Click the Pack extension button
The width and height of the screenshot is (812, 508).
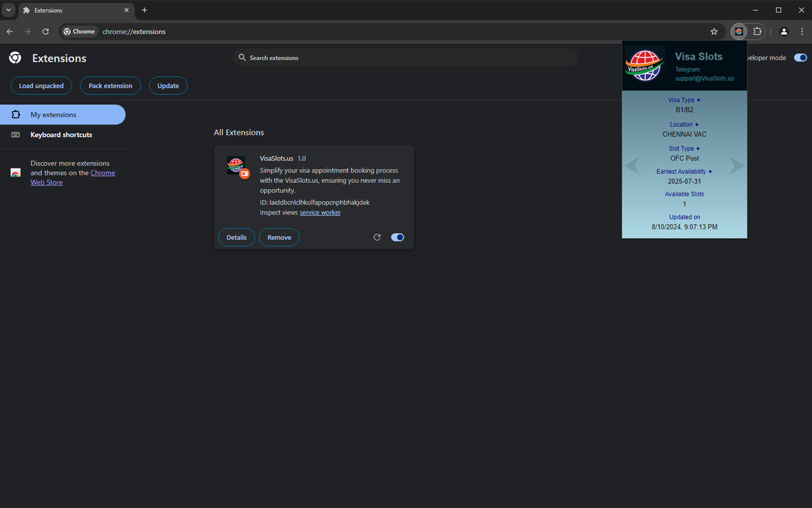click(110, 86)
